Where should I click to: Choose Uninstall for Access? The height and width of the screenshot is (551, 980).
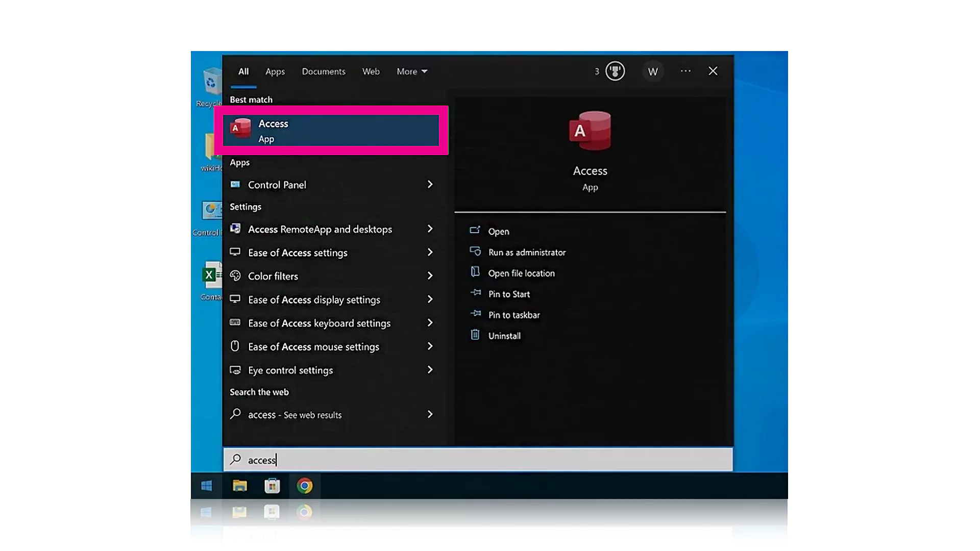click(505, 336)
